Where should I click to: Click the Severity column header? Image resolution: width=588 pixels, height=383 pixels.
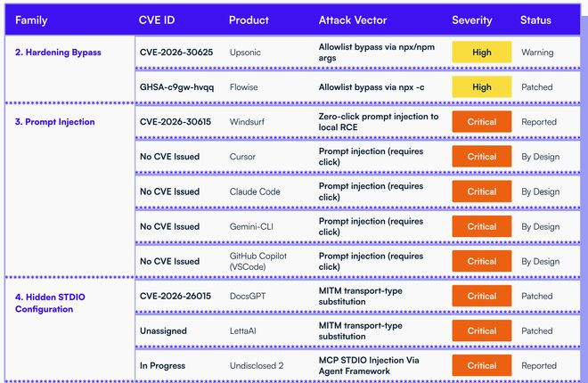click(472, 20)
